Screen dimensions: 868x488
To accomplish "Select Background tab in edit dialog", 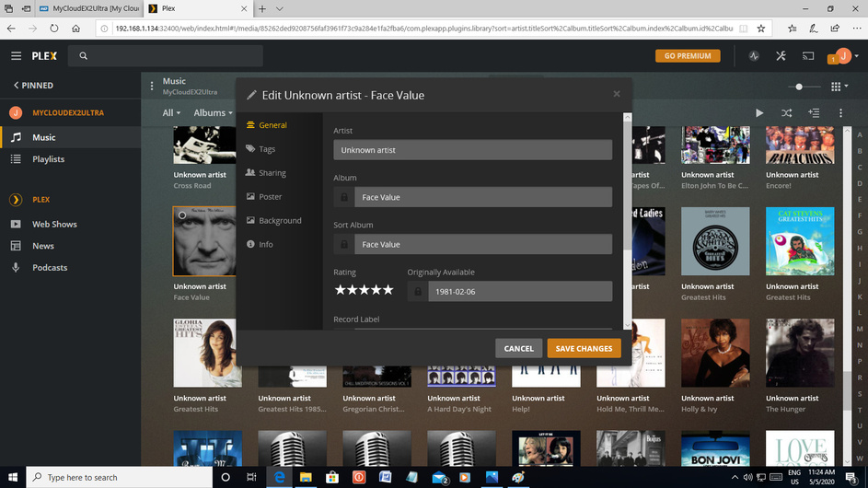I will [x=279, y=220].
